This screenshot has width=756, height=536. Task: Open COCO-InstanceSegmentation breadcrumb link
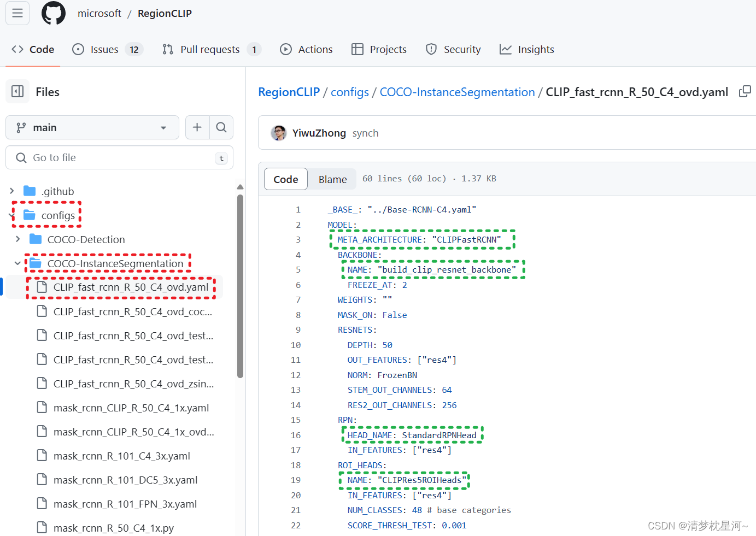click(457, 92)
